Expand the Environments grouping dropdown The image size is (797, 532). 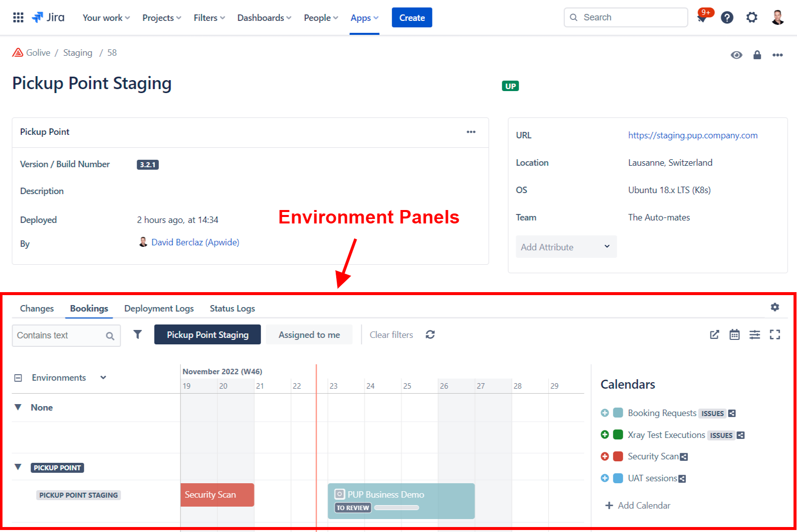tap(103, 377)
